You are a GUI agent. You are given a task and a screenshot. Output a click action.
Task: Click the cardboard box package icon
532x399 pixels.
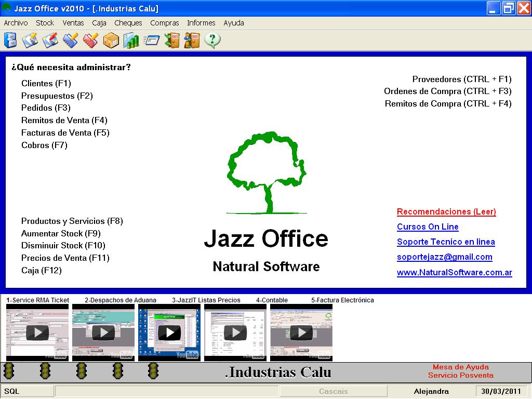(111, 41)
